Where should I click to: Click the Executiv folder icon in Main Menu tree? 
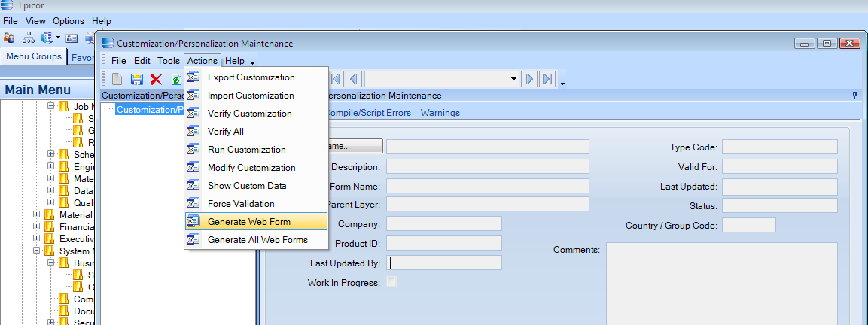pos(50,238)
